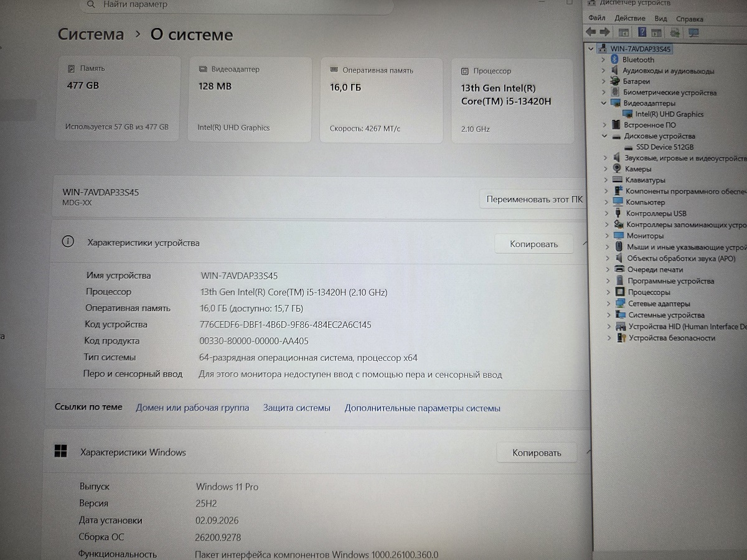Click the chip icon beside Встроенное ПО
This screenshot has width=747, height=560.
tap(617, 125)
